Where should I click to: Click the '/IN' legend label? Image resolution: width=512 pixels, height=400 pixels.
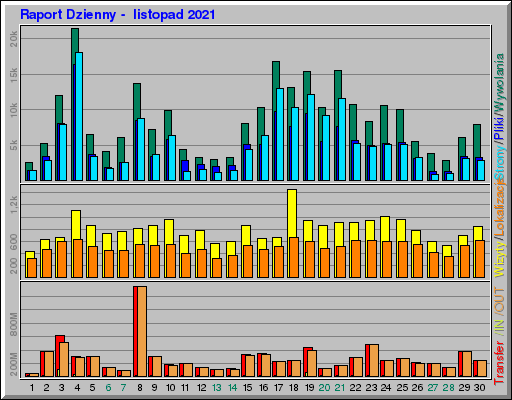coord(500,327)
